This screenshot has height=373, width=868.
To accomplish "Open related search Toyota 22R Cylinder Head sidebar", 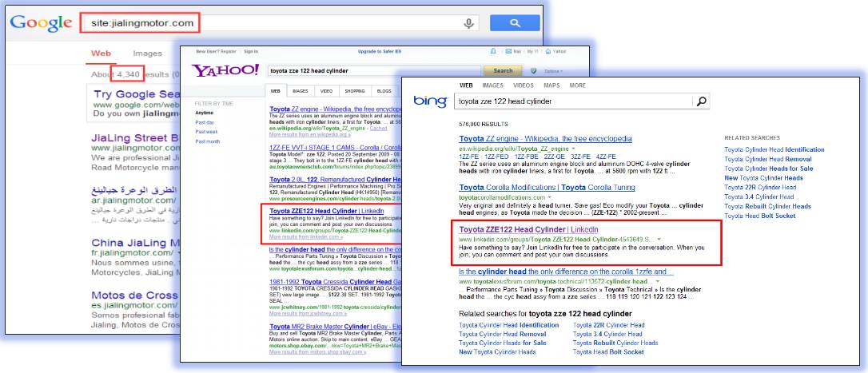I will (760, 187).
